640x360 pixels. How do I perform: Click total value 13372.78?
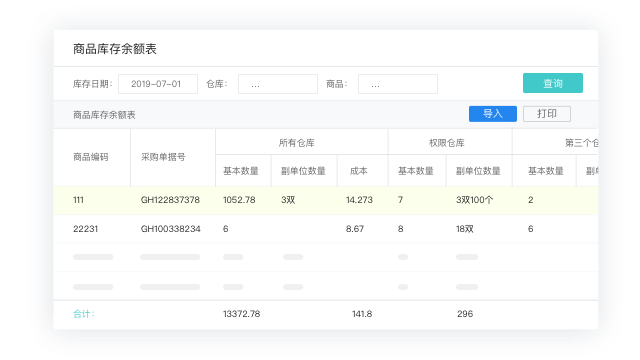click(x=242, y=314)
